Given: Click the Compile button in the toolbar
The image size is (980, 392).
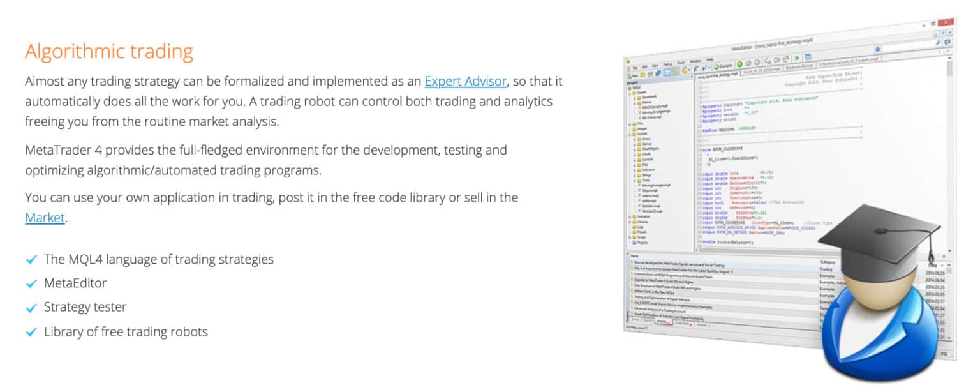Looking at the screenshot, I should coord(722,66).
